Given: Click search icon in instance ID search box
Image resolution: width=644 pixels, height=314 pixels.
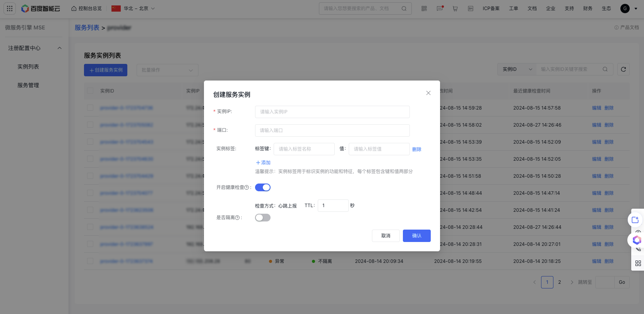Looking at the screenshot, I should point(605,69).
